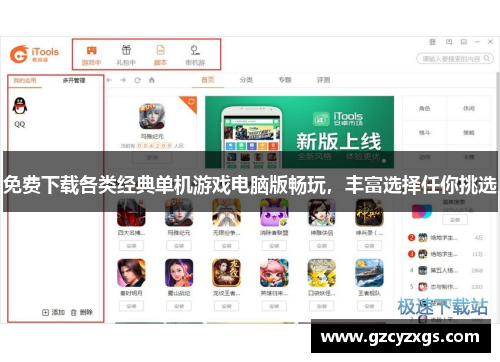Go to the store home icon

pos(152,80)
